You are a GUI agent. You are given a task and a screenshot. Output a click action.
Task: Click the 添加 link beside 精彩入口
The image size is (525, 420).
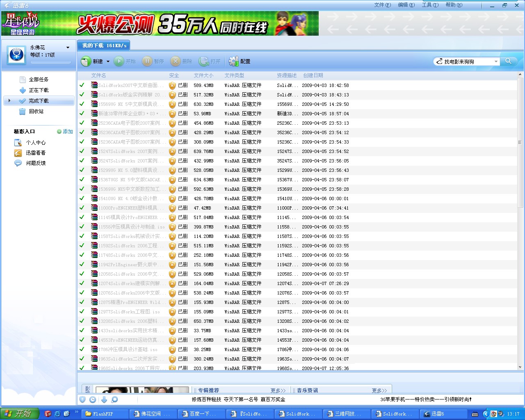click(x=65, y=132)
